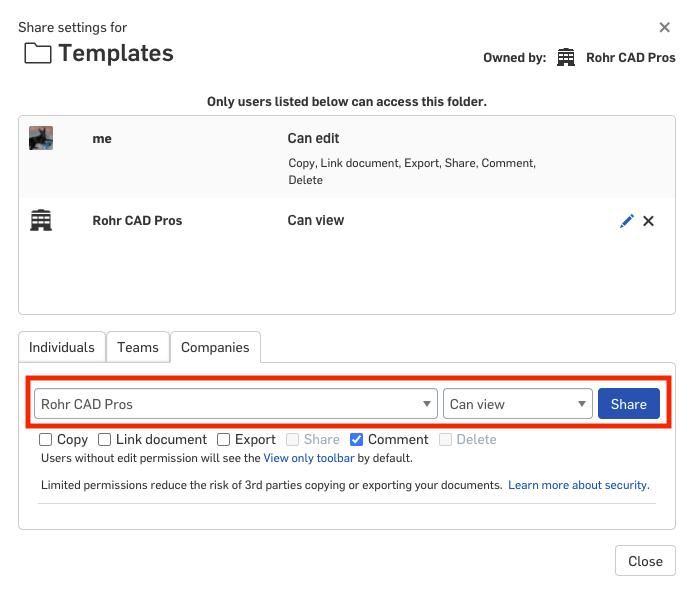
Task: Tick the Export permission checkbox
Action: (x=224, y=440)
